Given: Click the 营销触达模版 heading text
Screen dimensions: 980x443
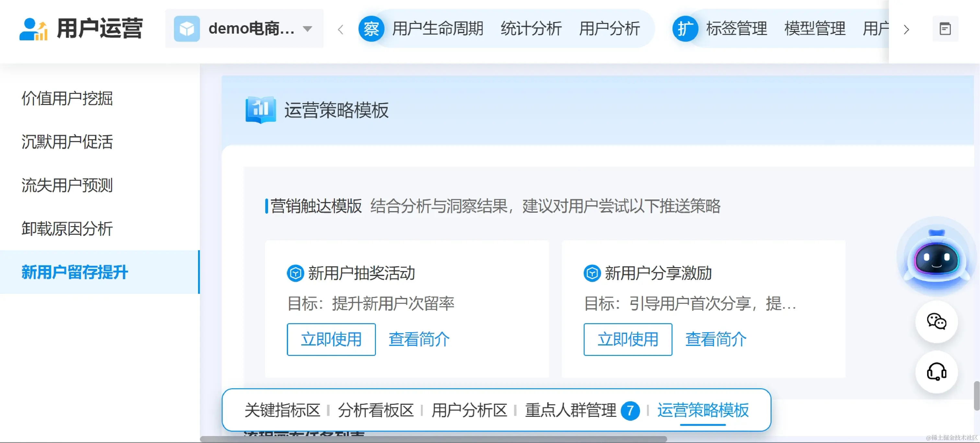Looking at the screenshot, I should [316, 206].
